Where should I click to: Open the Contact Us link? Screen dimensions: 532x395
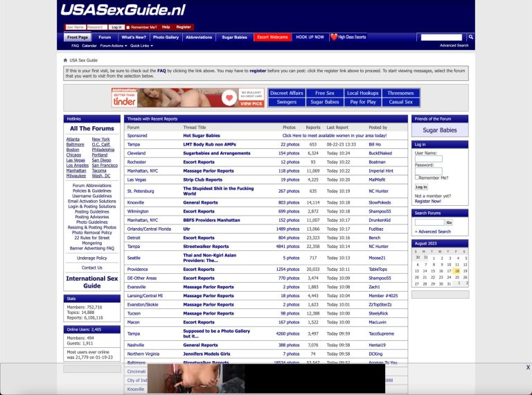pyautogui.click(x=92, y=267)
